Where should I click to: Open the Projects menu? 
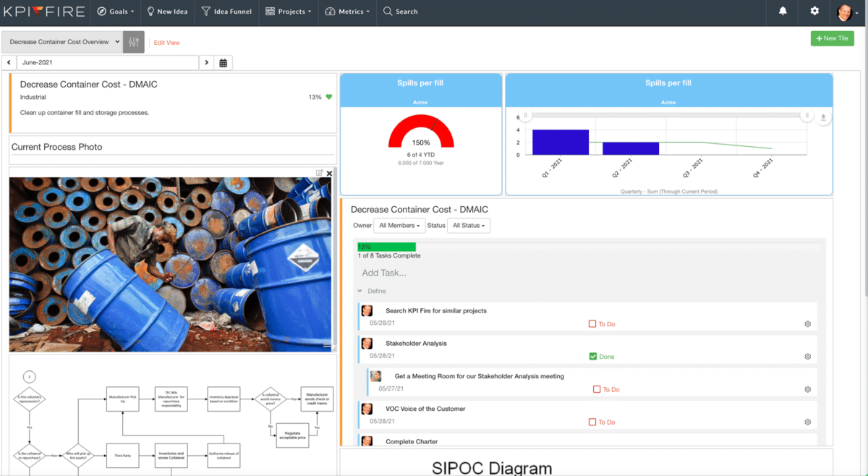[x=289, y=12]
